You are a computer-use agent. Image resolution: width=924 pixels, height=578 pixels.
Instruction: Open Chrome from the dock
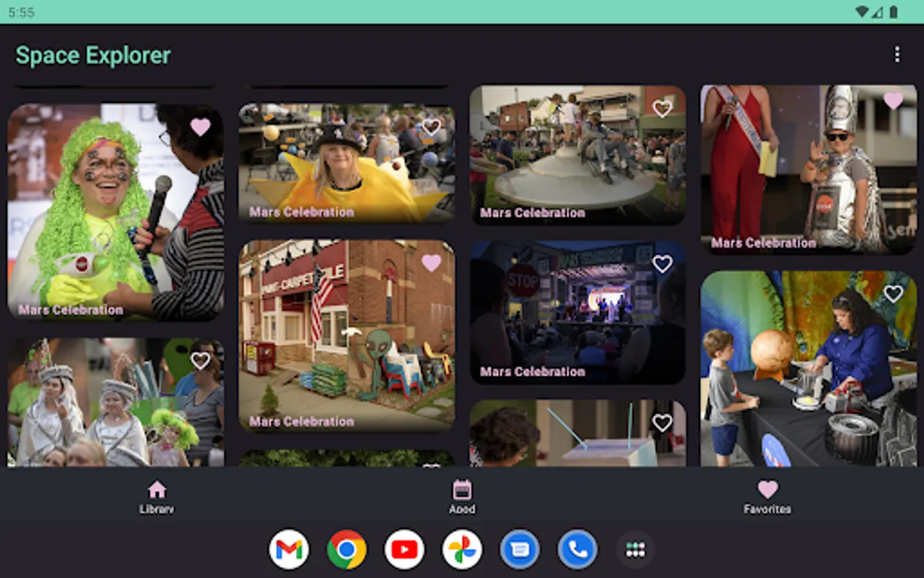346,549
